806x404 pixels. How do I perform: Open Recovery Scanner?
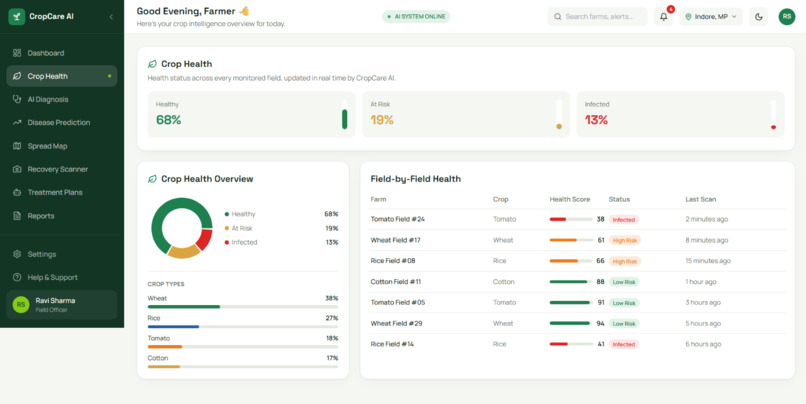pos(62,169)
